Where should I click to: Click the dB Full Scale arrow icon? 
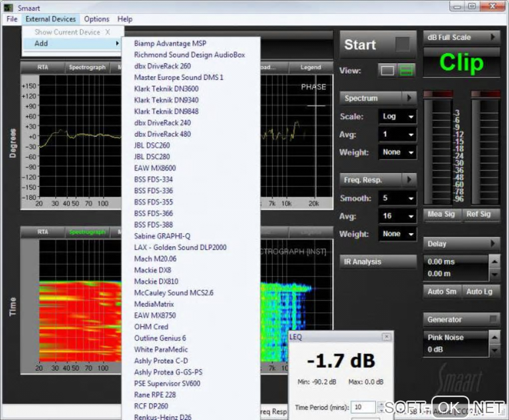tap(493, 37)
